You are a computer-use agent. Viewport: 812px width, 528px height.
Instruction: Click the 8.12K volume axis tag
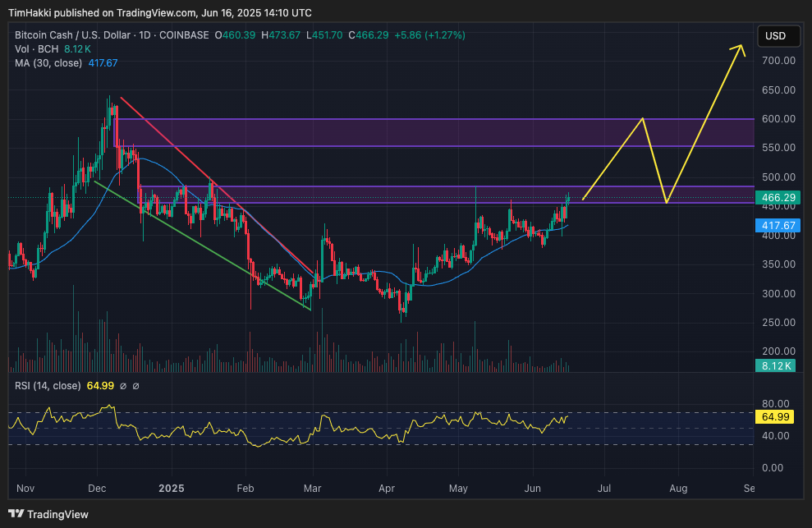pyautogui.click(x=776, y=366)
